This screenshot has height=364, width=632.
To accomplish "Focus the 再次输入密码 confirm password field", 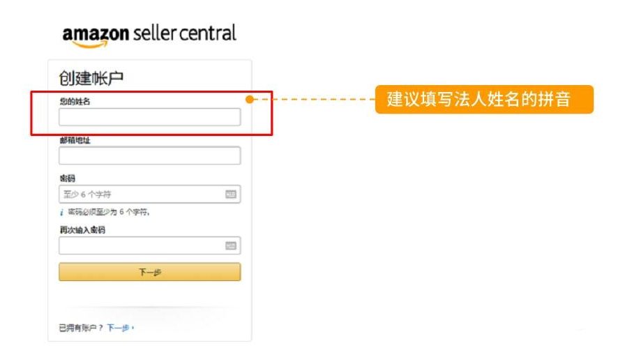I will click(x=140, y=246).
